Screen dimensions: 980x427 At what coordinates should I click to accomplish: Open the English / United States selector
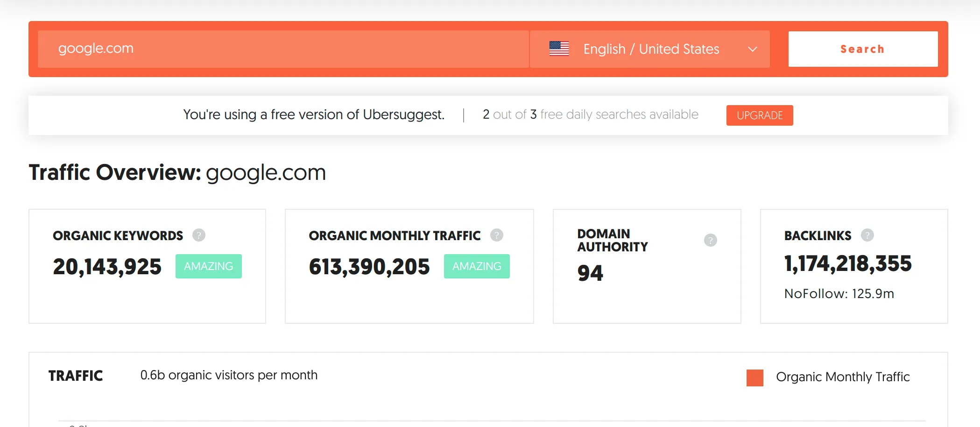(650, 49)
